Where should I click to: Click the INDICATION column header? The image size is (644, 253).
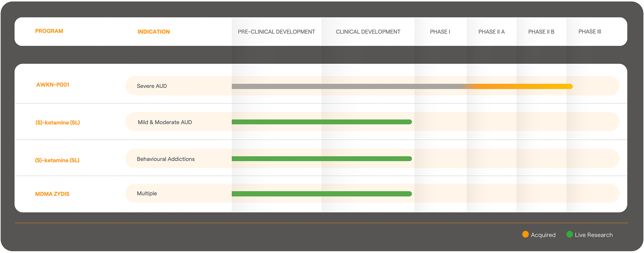pos(153,32)
